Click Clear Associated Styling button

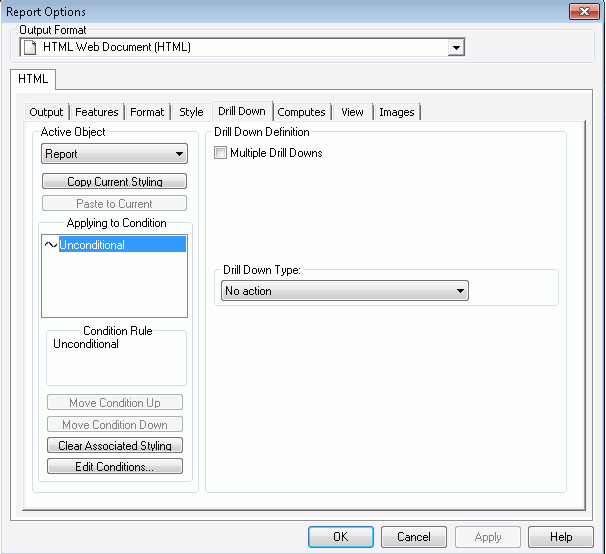115,445
